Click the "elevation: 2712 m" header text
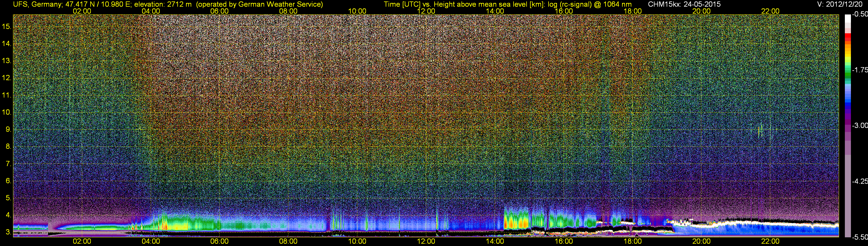 click(x=163, y=4)
